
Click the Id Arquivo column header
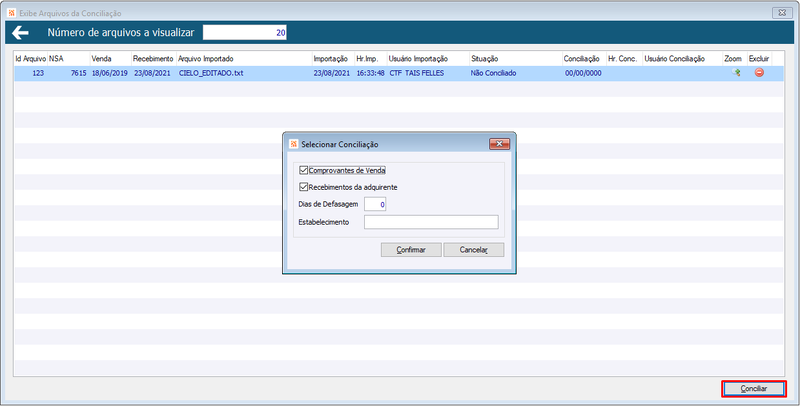pos(31,59)
